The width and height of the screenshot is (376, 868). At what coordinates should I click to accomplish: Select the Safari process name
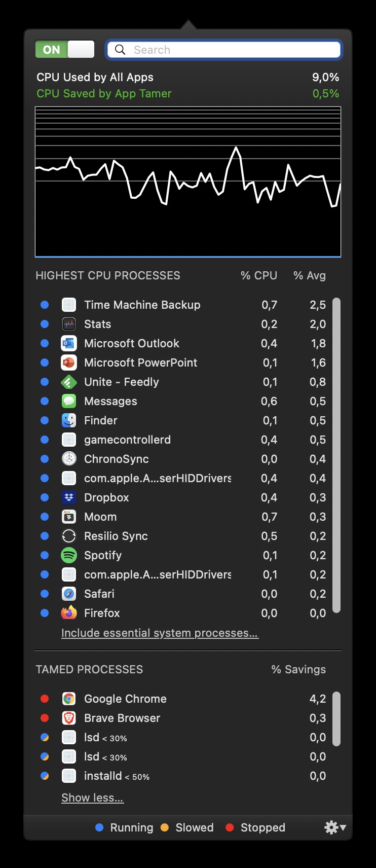pyautogui.click(x=99, y=594)
